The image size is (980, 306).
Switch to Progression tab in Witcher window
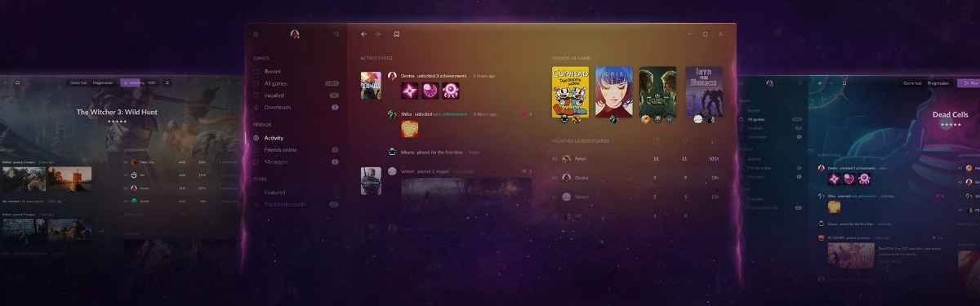click(103, 82)
